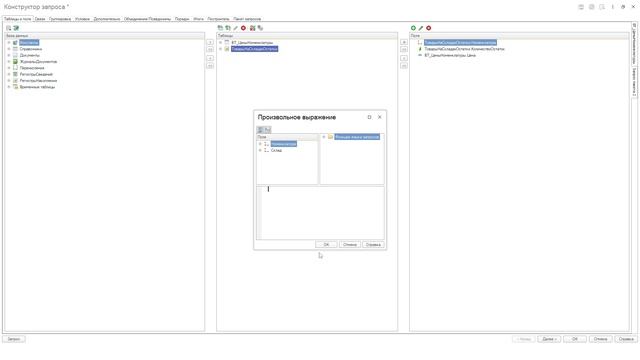Viewport: 640px width, 360px height.
Task: Click the first icon above the База данных tree
Action: tap(9, 28)
